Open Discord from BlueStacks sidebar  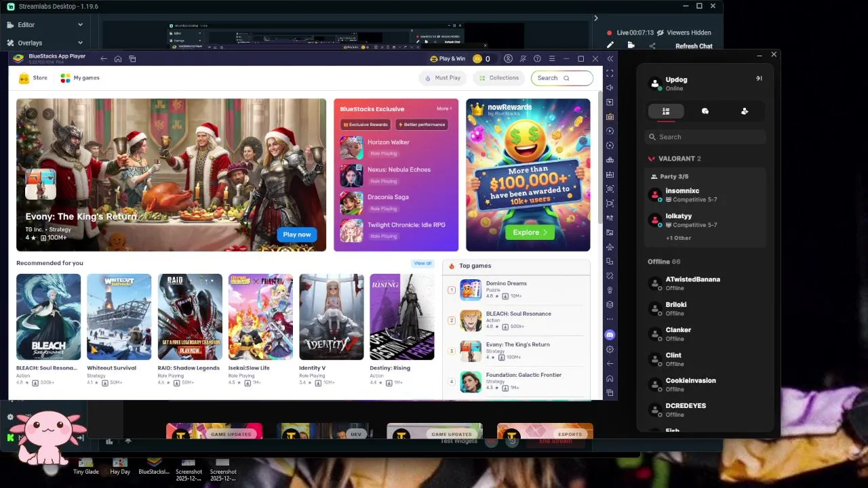click(x=610, y=335)
